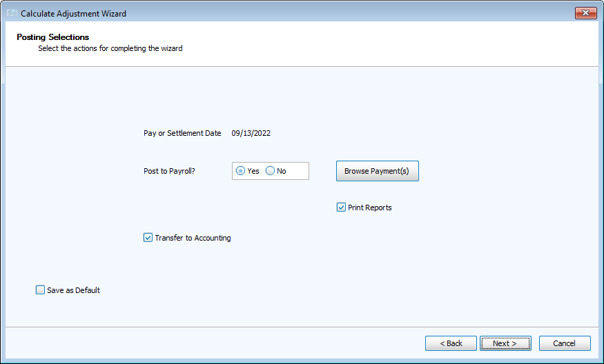Image resolution: width=604 pixels, height=364 pixels.
Task: Click the wizard icon in the title bar
Action: click(x=12, y=14)
